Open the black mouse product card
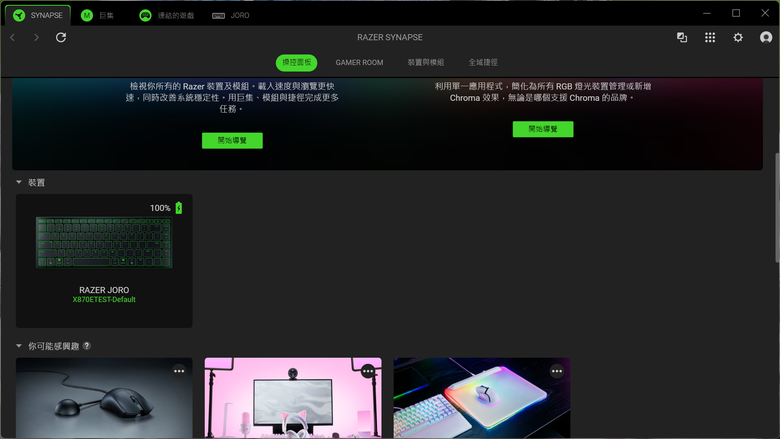Viewport: 780px width, 439px height. tap(104, 398)
